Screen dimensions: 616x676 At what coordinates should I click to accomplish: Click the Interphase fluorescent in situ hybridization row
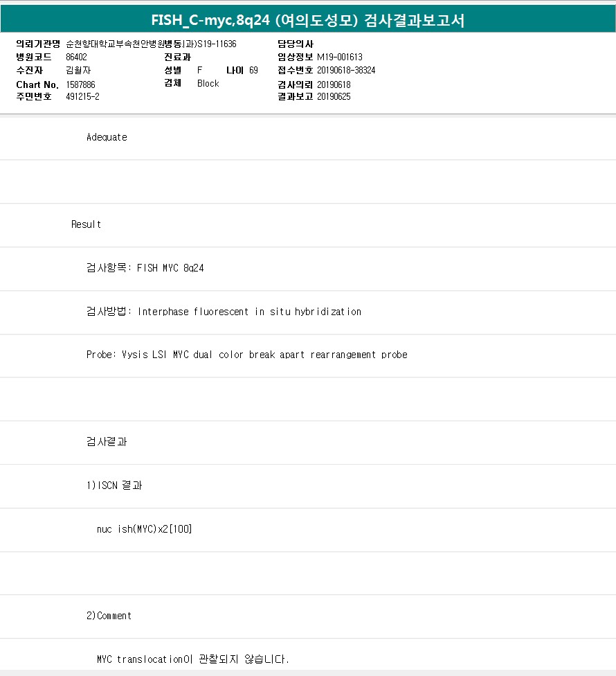(308, 312)
